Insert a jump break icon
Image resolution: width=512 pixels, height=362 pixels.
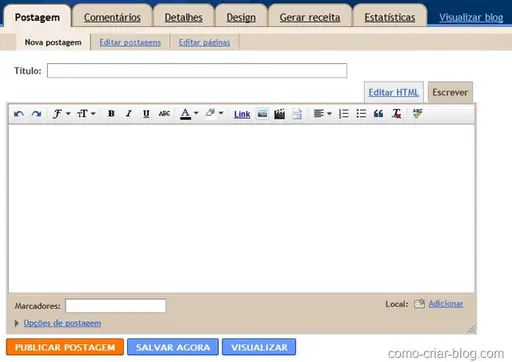pyautogui.click(x=297, y=114)
